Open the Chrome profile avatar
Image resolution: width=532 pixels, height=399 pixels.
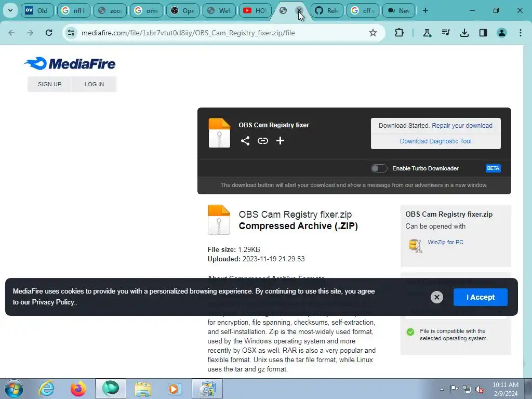pos(502,33)
